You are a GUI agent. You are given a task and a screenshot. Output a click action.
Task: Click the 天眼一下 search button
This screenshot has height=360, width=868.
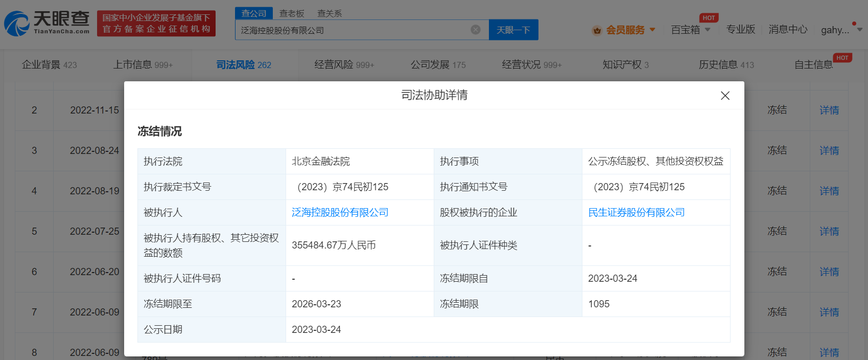click(x=513, y=30)
